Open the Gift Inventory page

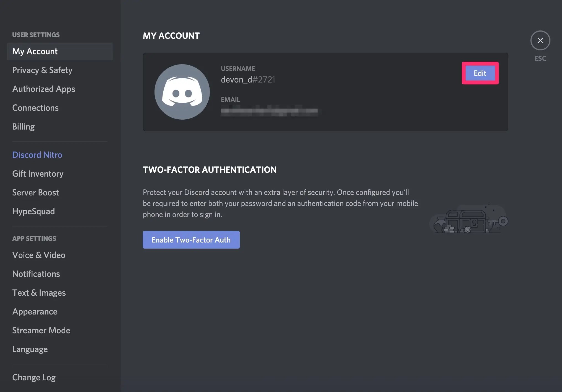(x=38, y=174)
